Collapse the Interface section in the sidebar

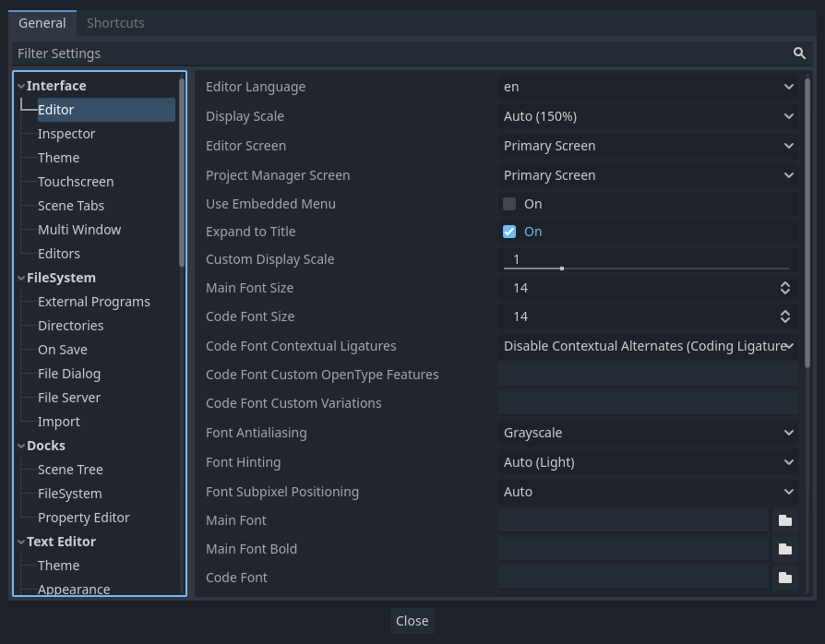coord(20,85)
